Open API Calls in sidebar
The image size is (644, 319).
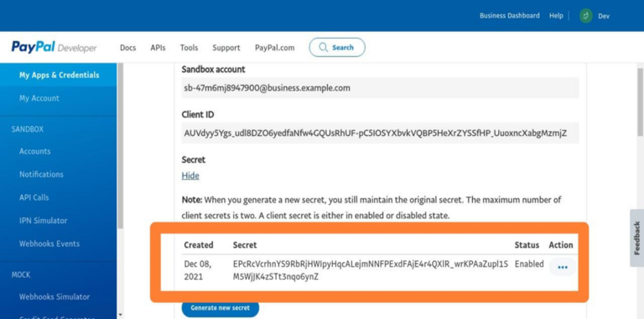[34, 197]
